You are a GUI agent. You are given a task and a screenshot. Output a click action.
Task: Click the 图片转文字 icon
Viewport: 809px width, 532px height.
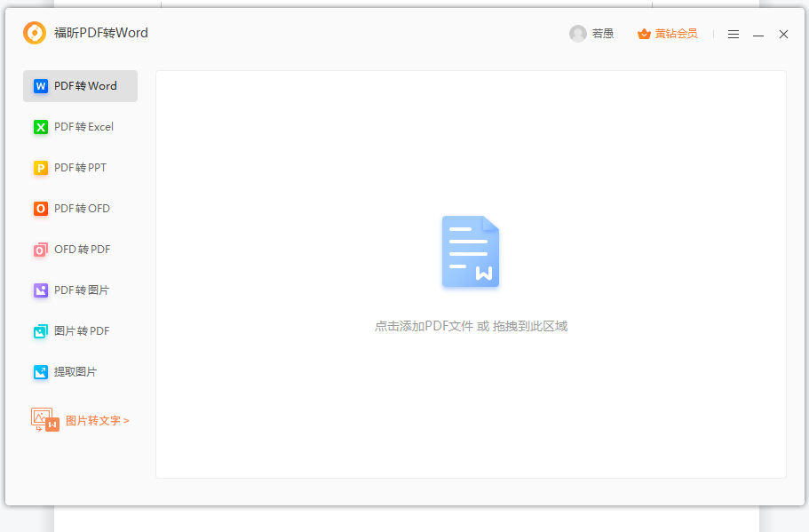(x=44, y=418)
